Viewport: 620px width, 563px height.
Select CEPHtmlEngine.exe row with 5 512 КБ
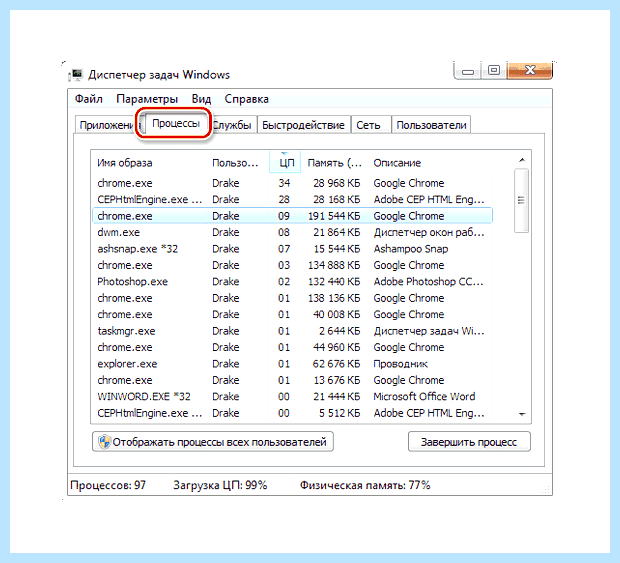[293, 413]
